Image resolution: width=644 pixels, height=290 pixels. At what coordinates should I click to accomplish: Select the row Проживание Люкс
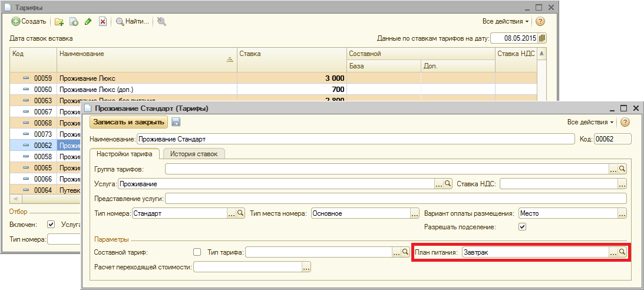pos(273,78)
